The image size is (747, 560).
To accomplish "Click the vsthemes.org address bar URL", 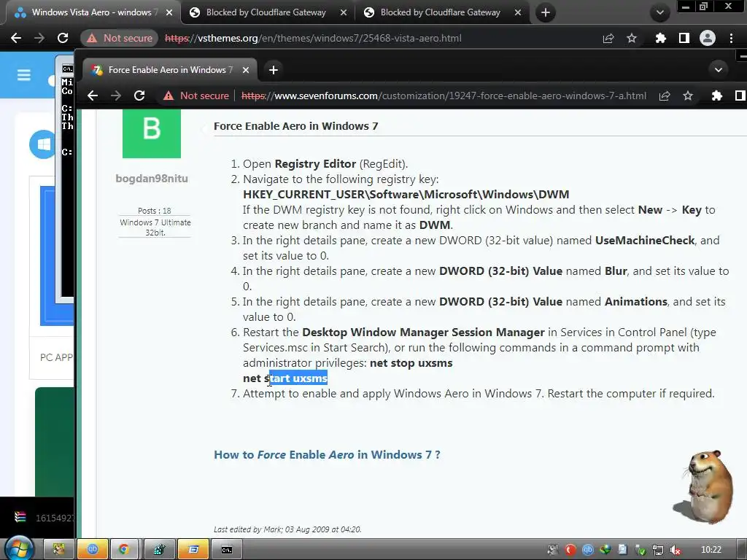I will (313, 38).
